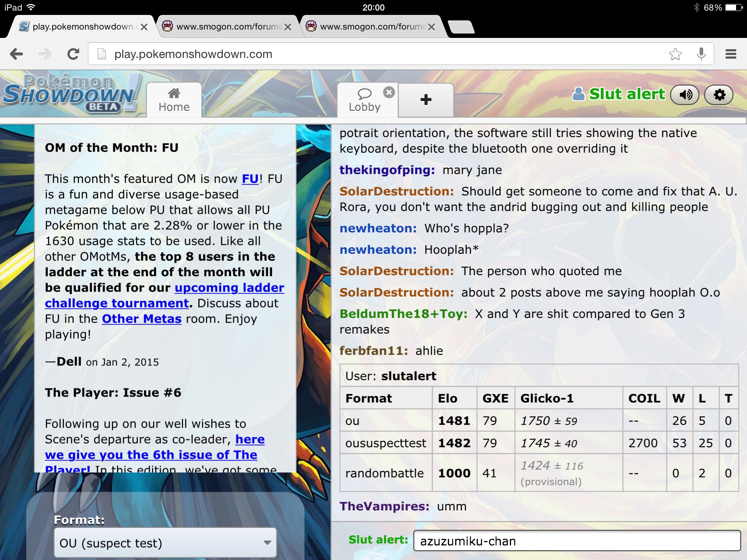Open the FU metagame link
747x560 pixels.
pos(250,179)
